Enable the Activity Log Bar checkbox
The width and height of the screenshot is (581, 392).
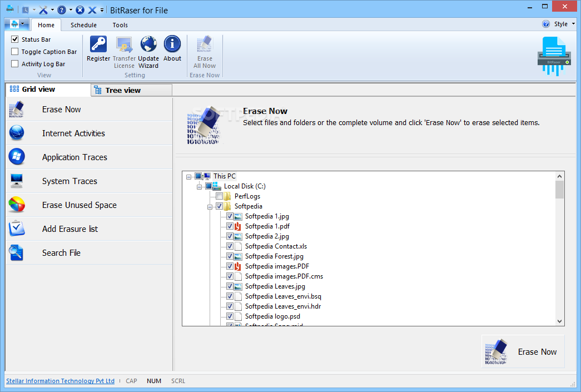[15, 64]
